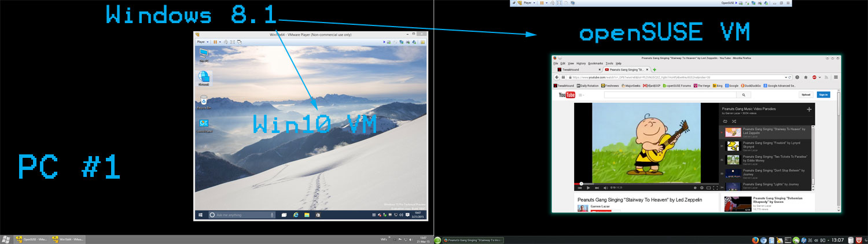Image resolution: width=868 pixels, height=244 pixels.
Task: Open the Firefox hamburger menu
Action: [x=836, y=77]
